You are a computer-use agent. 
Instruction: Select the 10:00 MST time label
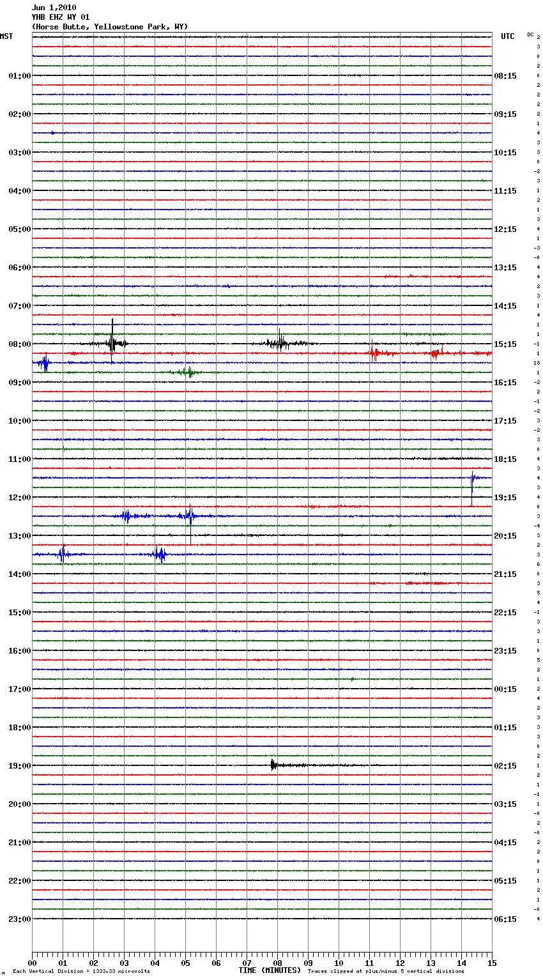click(20, 421)
